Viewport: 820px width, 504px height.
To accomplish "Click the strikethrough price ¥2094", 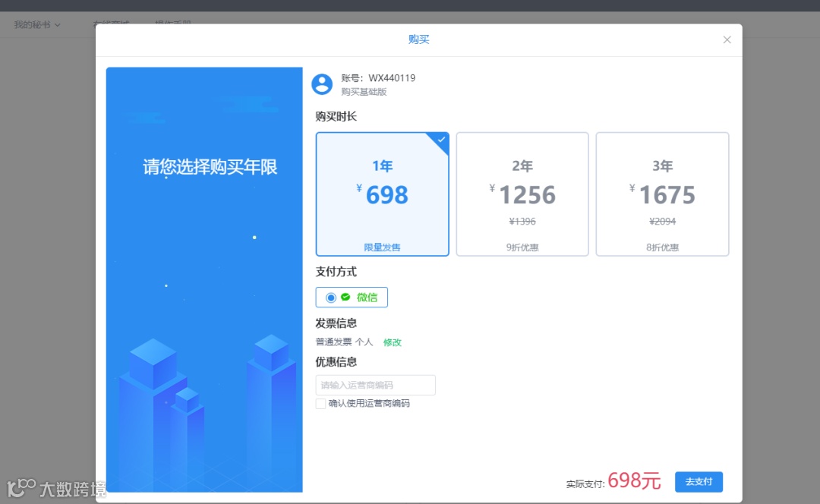I will [663, 221].
